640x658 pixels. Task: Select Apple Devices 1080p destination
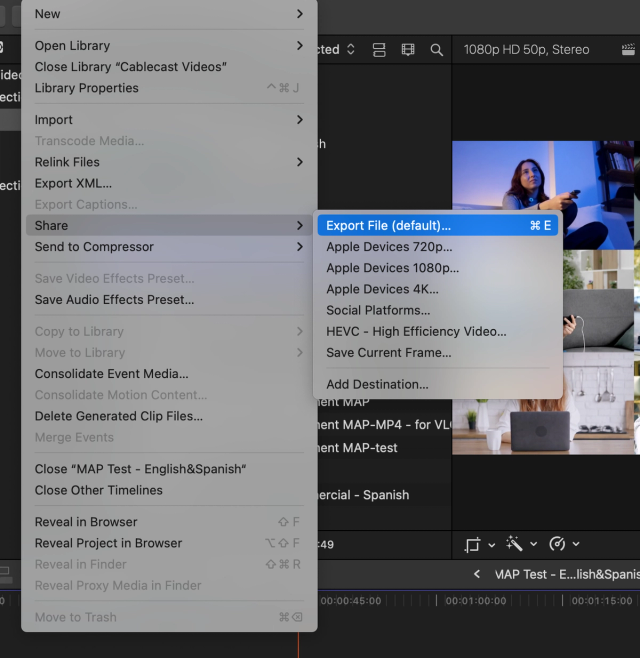(x=392, y=268)
